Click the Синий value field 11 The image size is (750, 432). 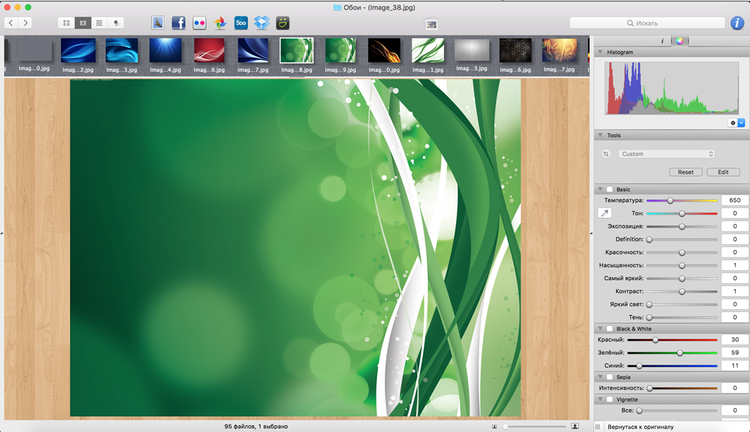(x=735, y=366)
